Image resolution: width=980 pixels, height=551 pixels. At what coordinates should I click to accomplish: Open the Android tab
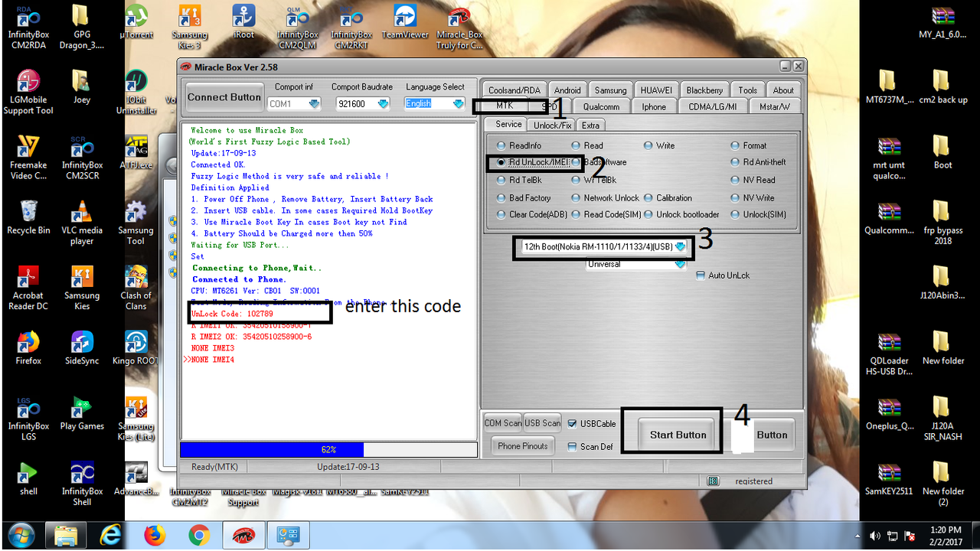pos(567,90)
